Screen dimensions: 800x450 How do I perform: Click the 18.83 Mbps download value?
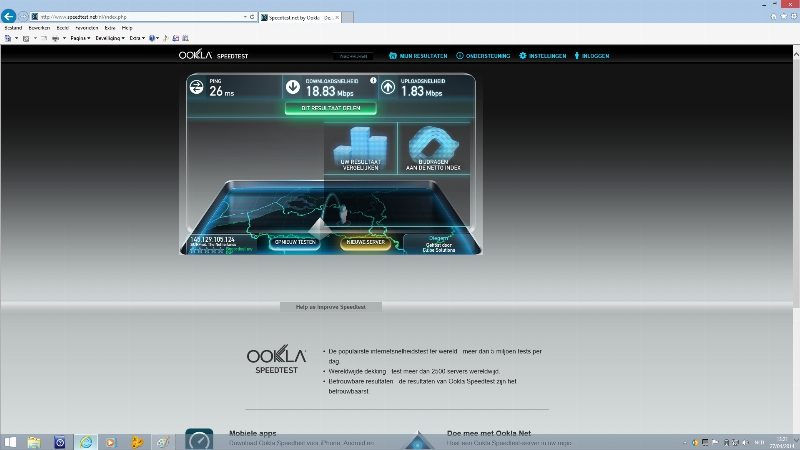coord(330,92)
